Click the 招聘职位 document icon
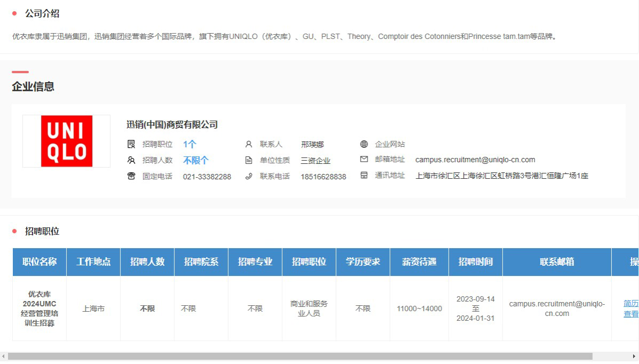This screenshot has width=639, height=364. click(131, 144)
